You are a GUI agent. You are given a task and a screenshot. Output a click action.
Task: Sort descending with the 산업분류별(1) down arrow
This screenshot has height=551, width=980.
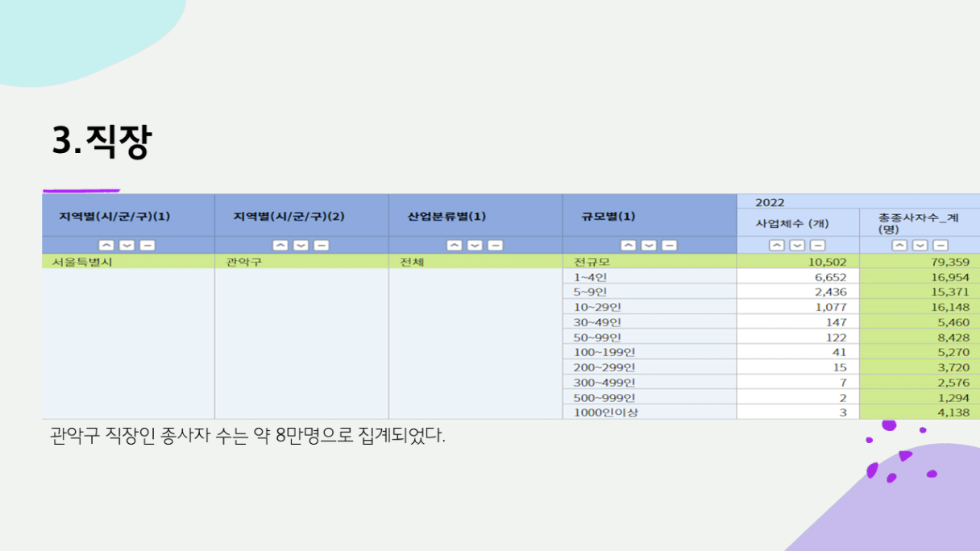(475, 246)
